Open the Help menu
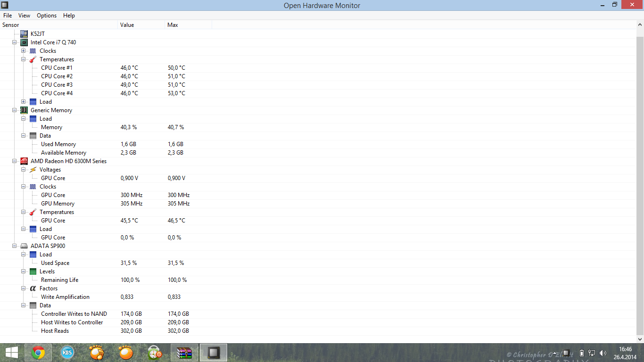Viewport: 644px width, 362px height. (x=69, y=16)
